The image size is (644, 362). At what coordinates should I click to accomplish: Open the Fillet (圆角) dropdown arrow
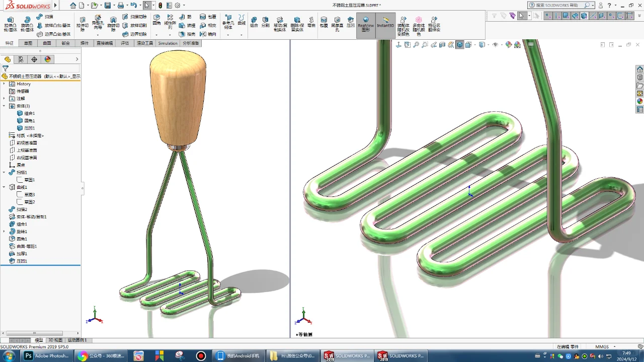(x=156, y=35)
